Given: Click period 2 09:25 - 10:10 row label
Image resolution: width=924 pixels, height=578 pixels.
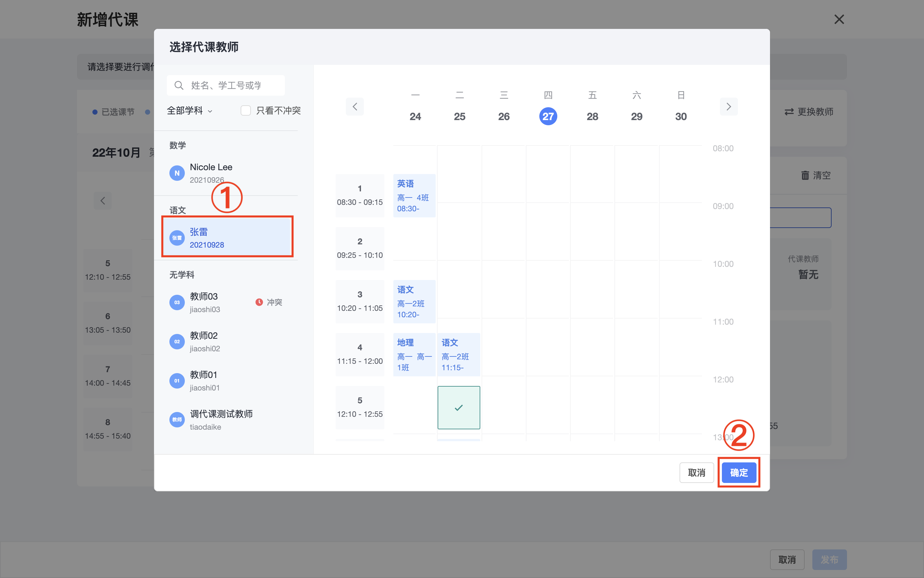Looking at the screenshot, I should pyautogui.click(x=360, y=249).
